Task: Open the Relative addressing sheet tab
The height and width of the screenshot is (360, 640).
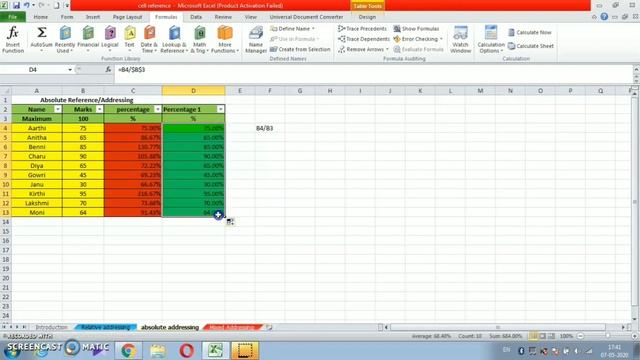Action: pos(105,327)
